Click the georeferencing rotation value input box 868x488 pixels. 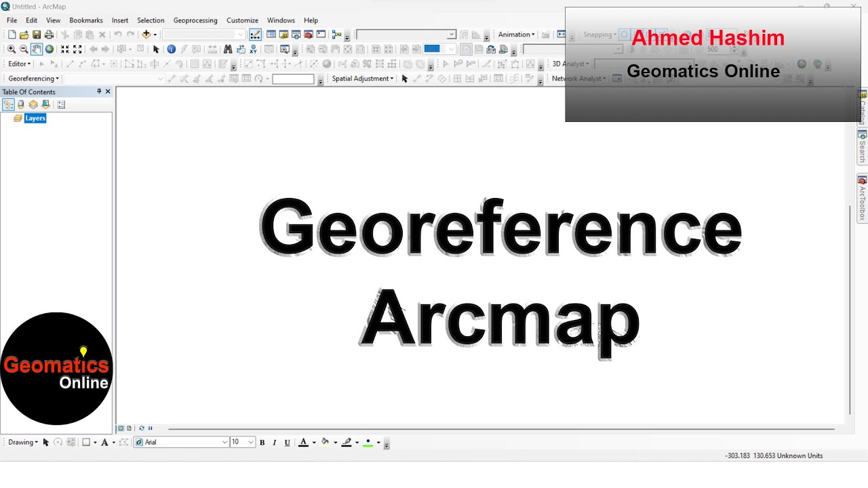point(294,79)
